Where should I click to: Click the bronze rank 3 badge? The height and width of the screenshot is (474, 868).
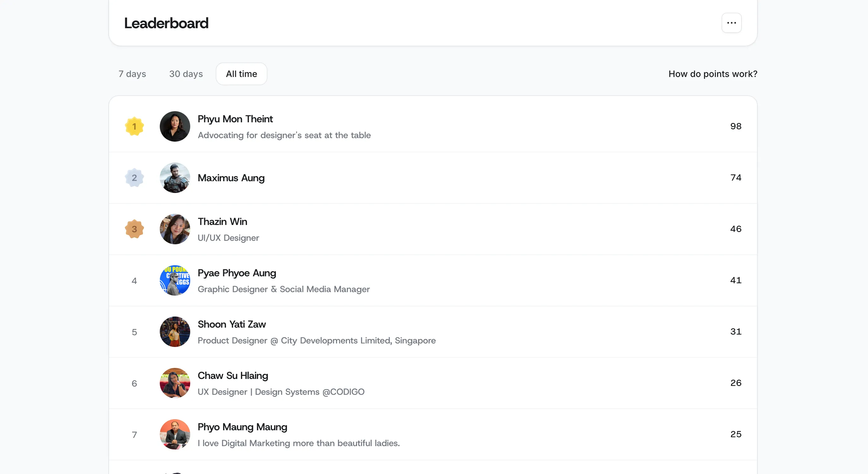[134, 229]
